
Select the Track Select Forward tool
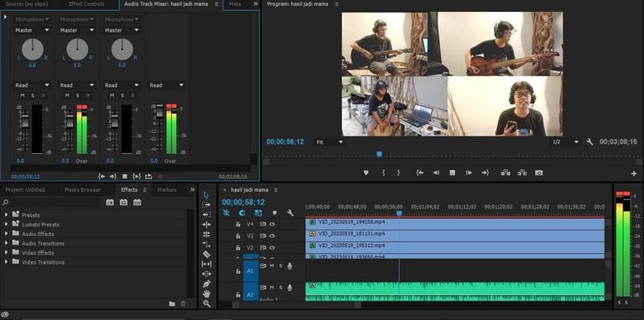click(x=206, y=204)
